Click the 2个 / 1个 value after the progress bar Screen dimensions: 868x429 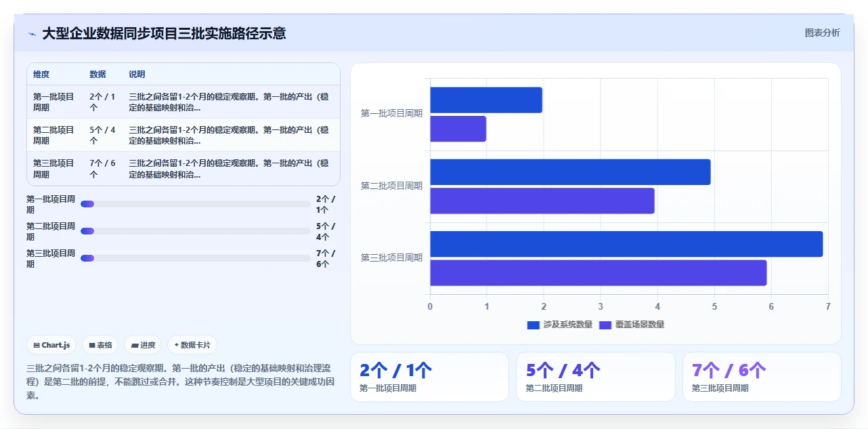(326, 205)
